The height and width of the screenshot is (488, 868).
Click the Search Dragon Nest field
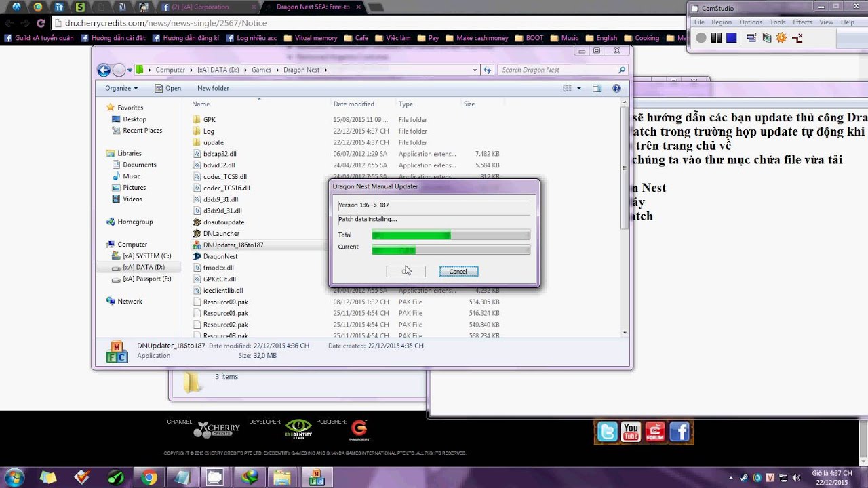tap(561, 70)
